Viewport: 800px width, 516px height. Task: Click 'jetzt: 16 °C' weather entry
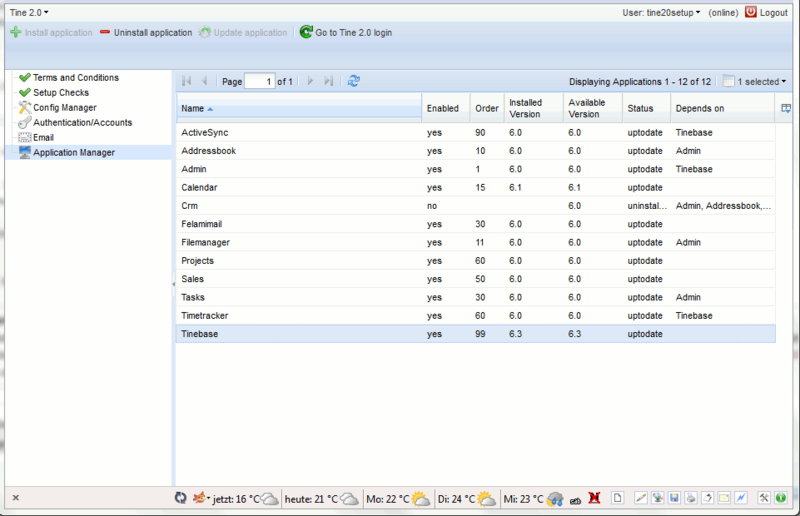pos(246,499)
